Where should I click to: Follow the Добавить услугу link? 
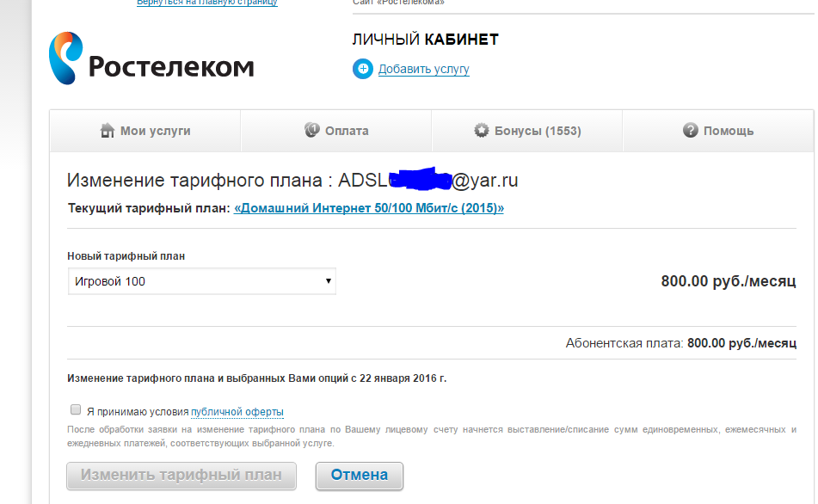[x=424, y=69]
